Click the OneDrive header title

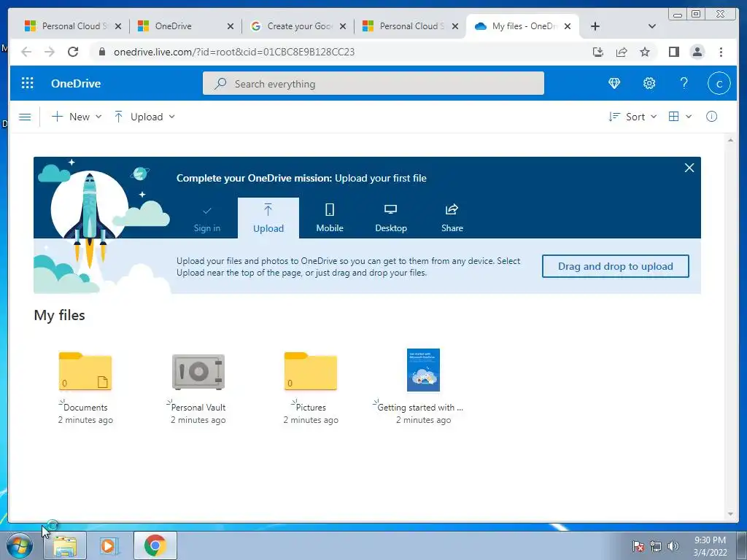pyautogui.click(x=76, y=83)
